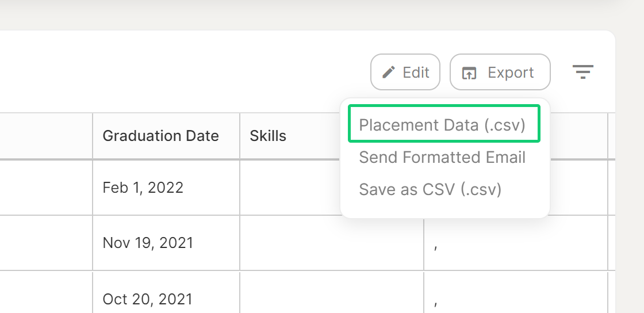
Task: Click comma cell in Nov 19, 2021 row
Action: (516, 242)
